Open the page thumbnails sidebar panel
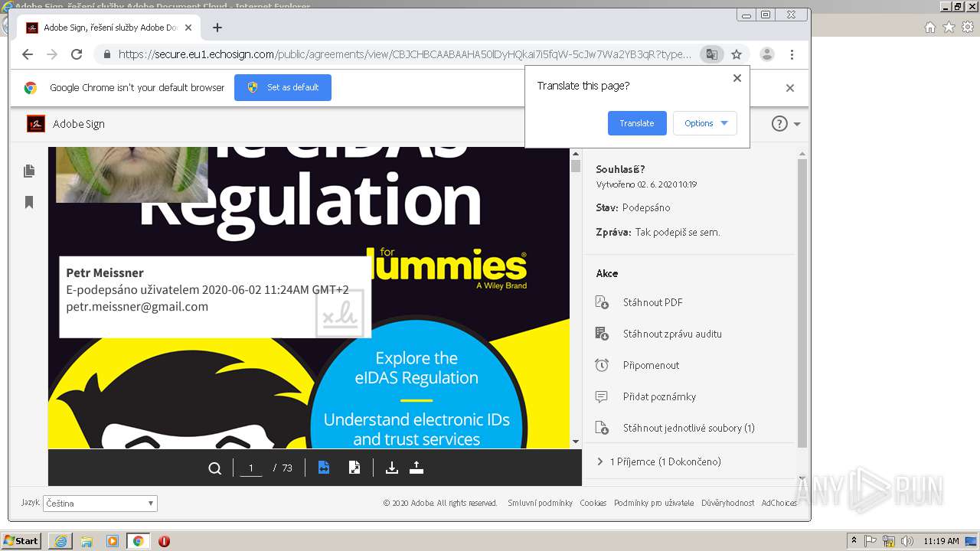 point(29,171)
